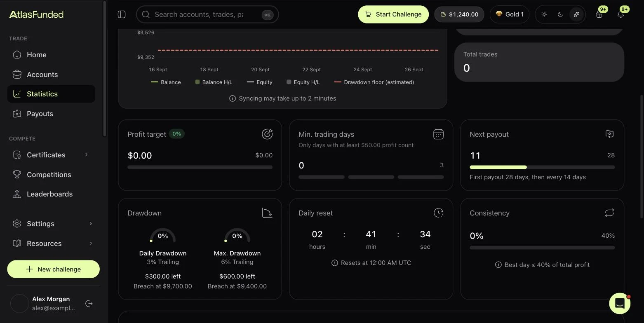Toggle the sidebar collapse icon
Viewport: 644px width, 323px height.
[x=122, y=14]
